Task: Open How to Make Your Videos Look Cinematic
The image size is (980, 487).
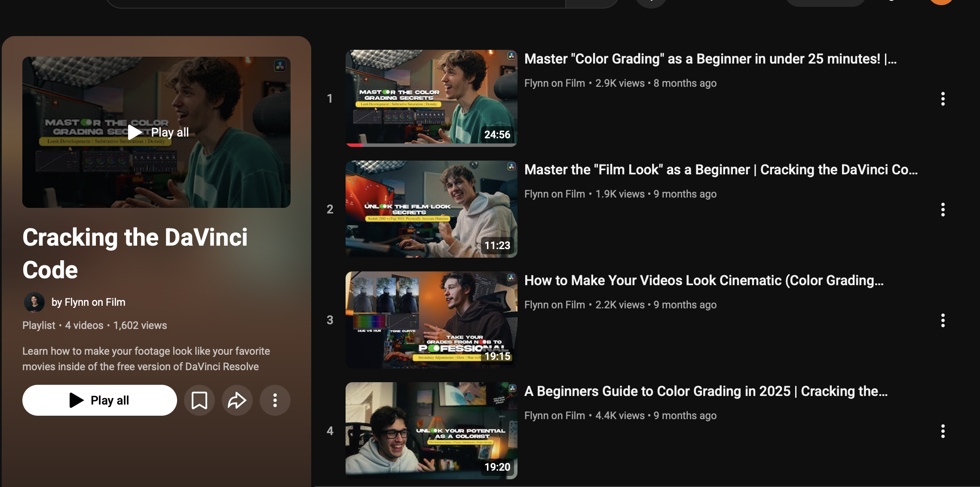Action: click(x=704, y=280)
